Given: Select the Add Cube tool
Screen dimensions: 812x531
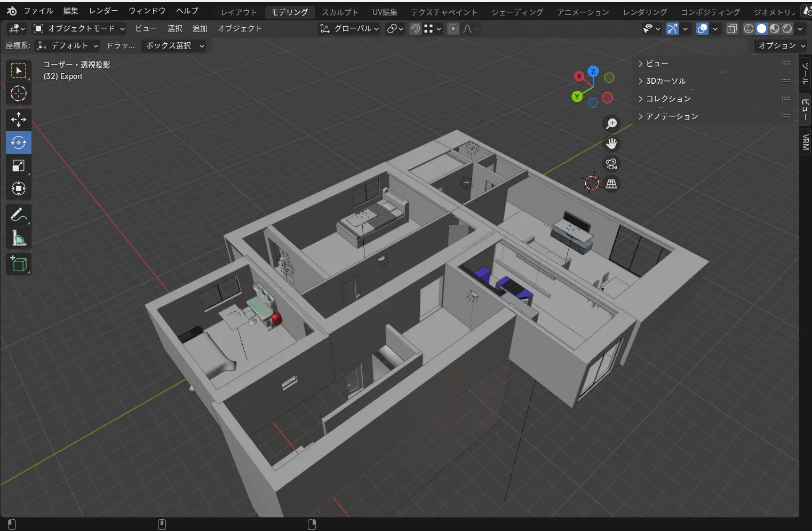Looking at the screenshot, I should pos(19,264).
